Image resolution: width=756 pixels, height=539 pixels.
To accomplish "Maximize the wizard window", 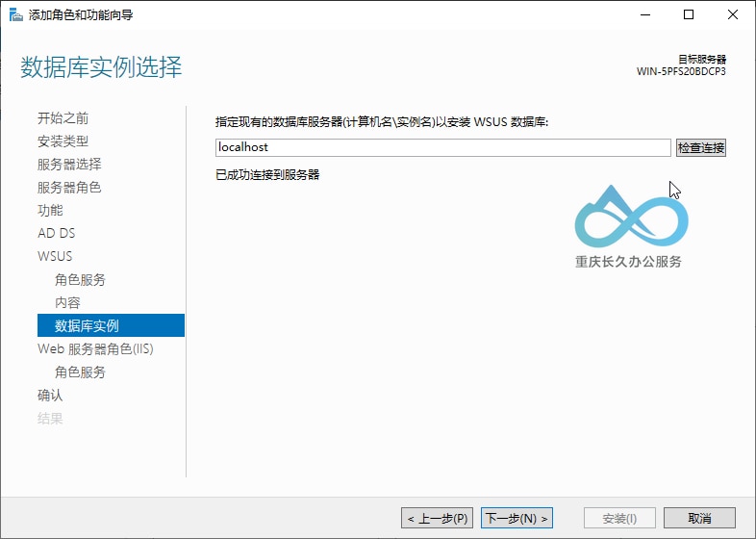I will 689,14.
